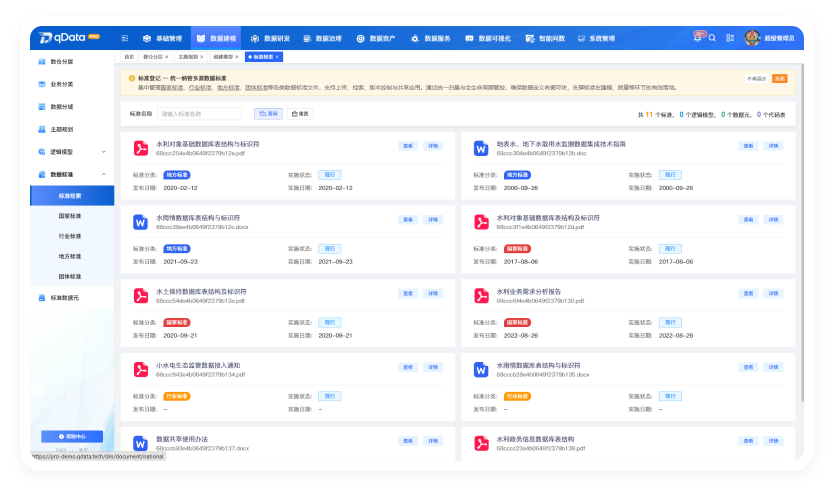This screenshot has width=834, height=495.
Task: Click 行业标准 tag on 小水电生态监管数据接入通知
Action: click(x=177, y=397)
